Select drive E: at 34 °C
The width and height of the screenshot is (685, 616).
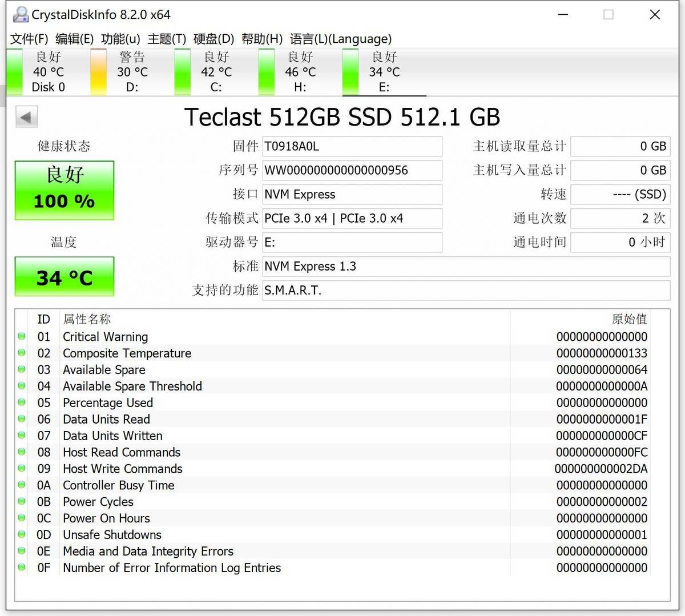384,72
